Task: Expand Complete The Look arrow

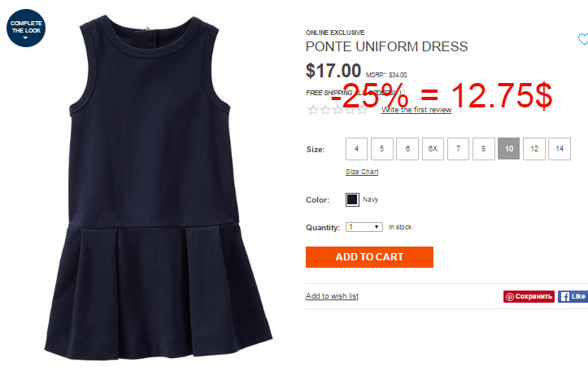Action: (x=25, y=38)
